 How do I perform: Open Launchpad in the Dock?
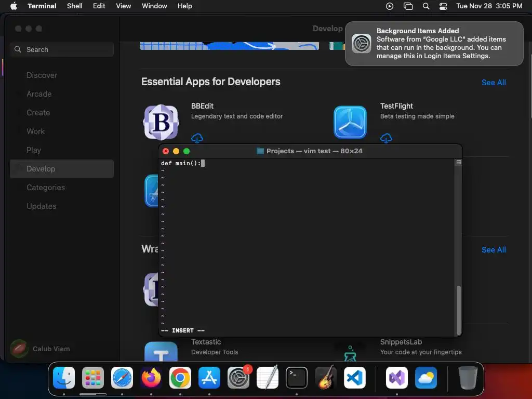point(93,378)
